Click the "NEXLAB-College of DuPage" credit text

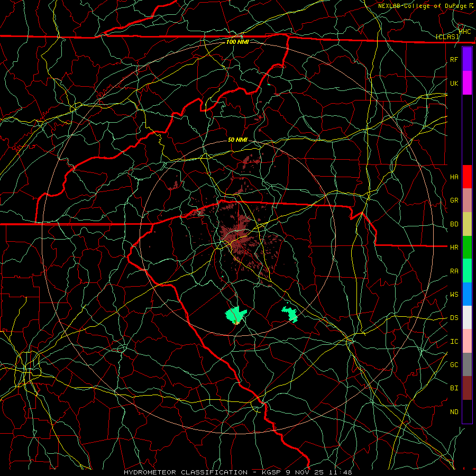tap(423, 6)
